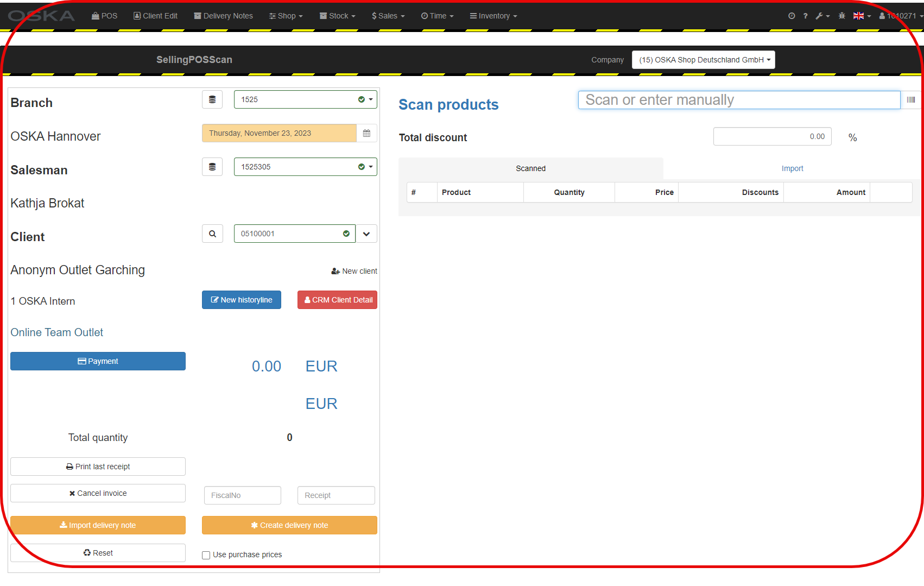Viewport: 924px width, 586px height.
Task: Open the user account menu 1010271
Action: tap(901, 16)
